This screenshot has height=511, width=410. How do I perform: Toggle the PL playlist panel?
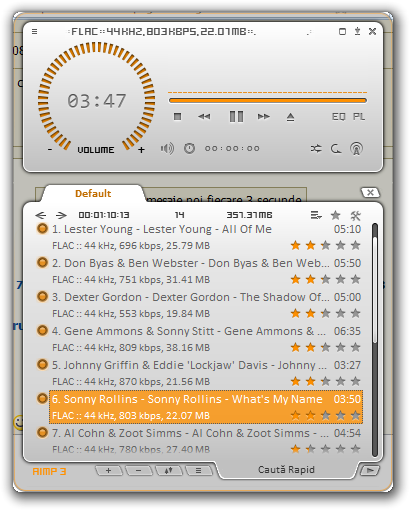[359, 117]
